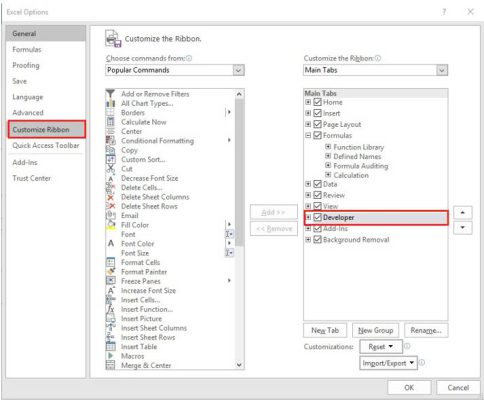484x400 pixels.
Task: Click the commands list scroll down arrow
Action: pyautogui.click(x=239, y=365)
